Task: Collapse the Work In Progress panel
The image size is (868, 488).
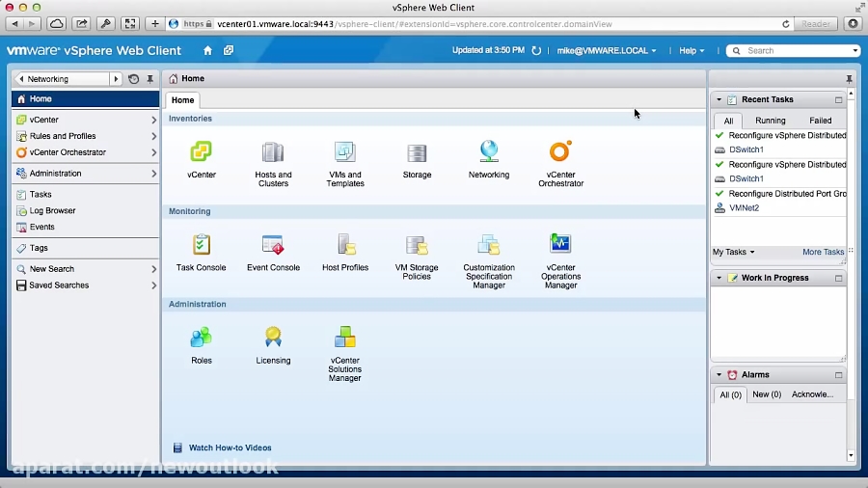Action: click(x=719, y=278)
